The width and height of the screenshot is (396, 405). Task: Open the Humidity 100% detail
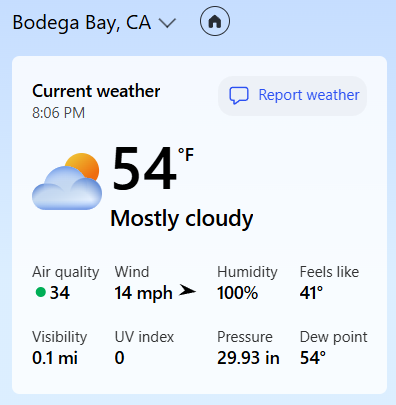247,283
